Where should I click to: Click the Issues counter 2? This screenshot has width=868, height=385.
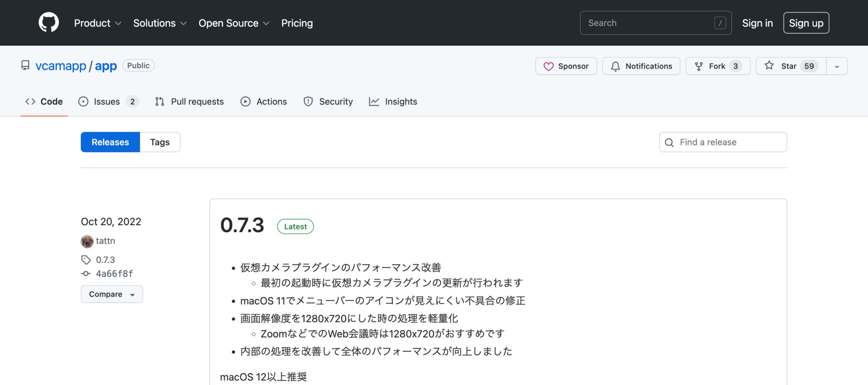point(132,102)
